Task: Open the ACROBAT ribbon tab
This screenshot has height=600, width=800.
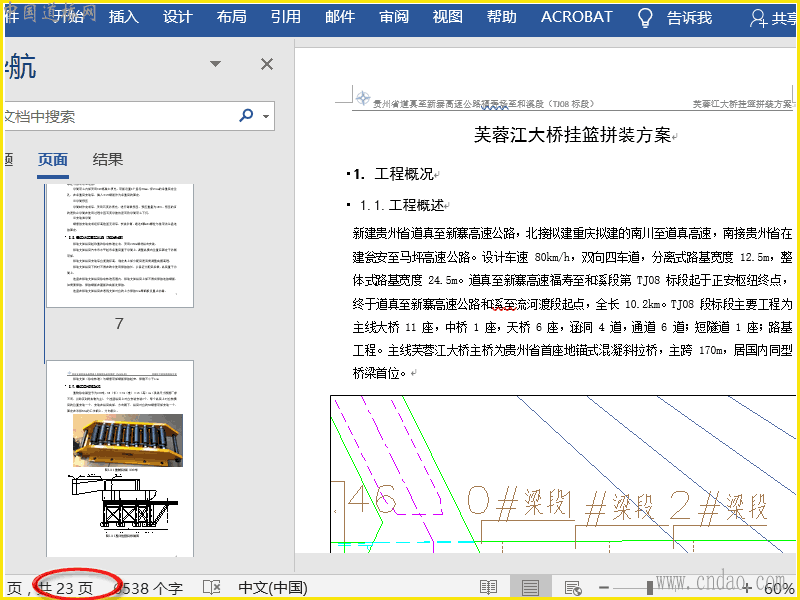Action: coord(577,17)
